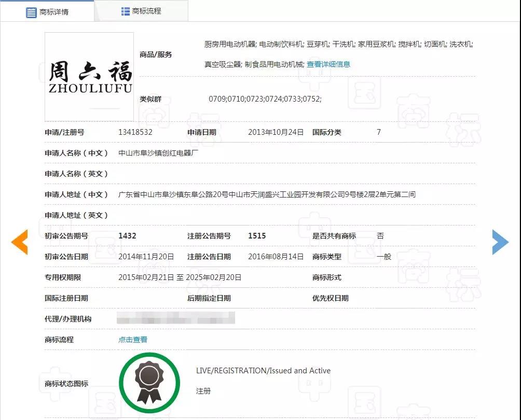Click the 专用权期限 label
The width and height of the screenshot is (521, 420).
click(x=63, y=277)
